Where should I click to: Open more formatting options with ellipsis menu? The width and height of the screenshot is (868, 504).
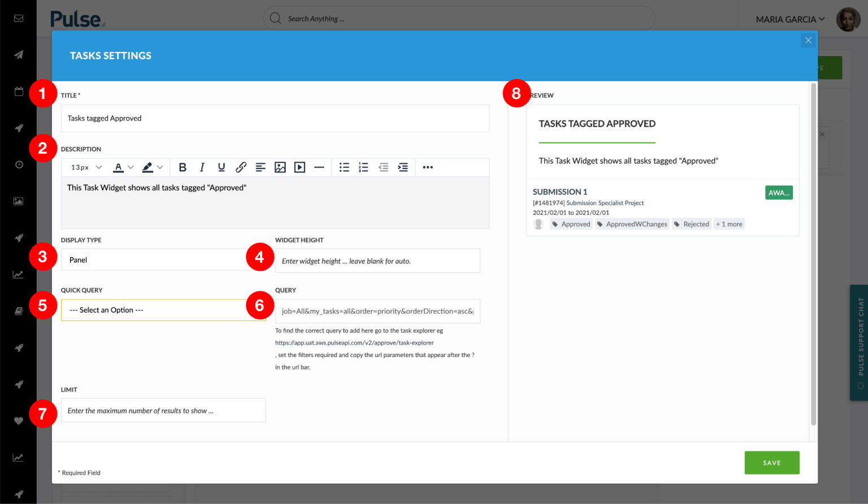(428, 167)
